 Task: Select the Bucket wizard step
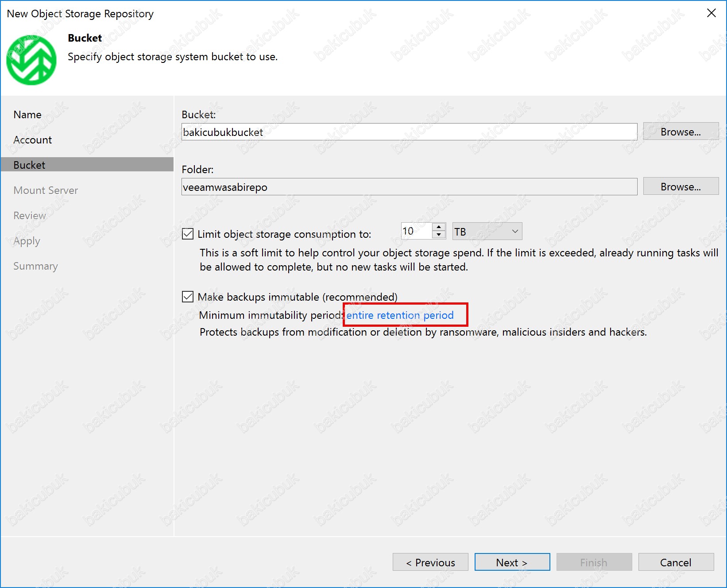29,165
